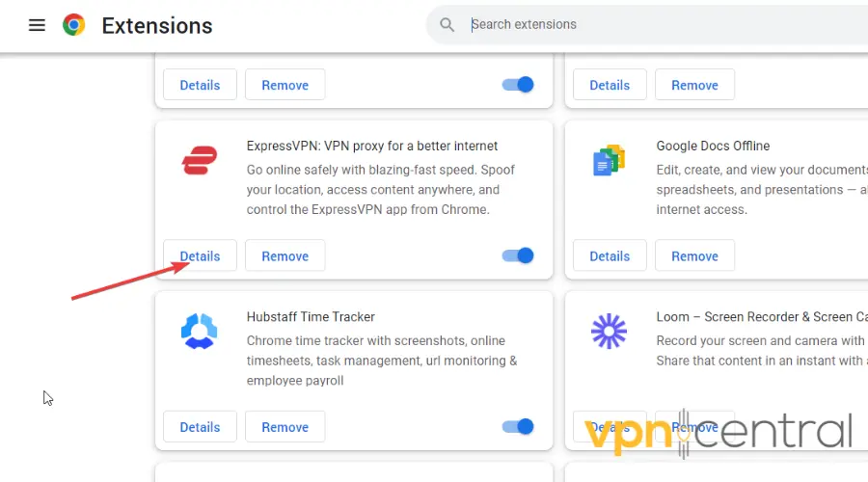This screenshot has width=868, height=482.
Task: Remove Google Docs Offline extension
Action: click(694, 255)
